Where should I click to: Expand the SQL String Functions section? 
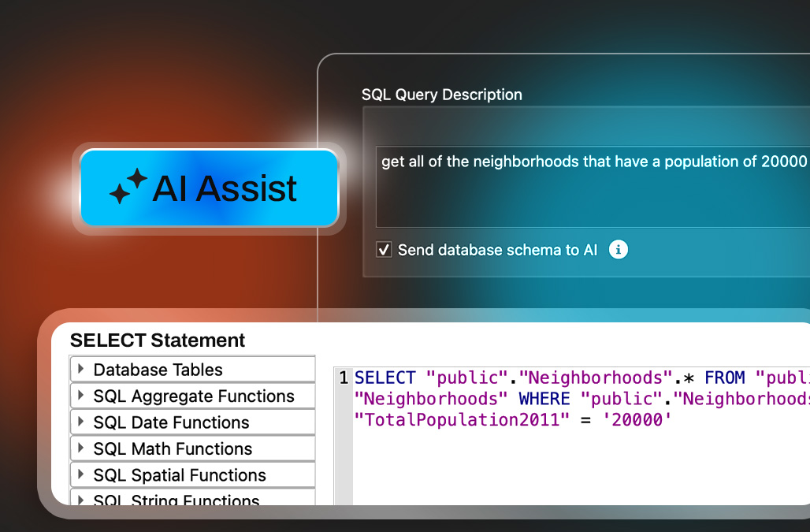click(x=192, y=497)
